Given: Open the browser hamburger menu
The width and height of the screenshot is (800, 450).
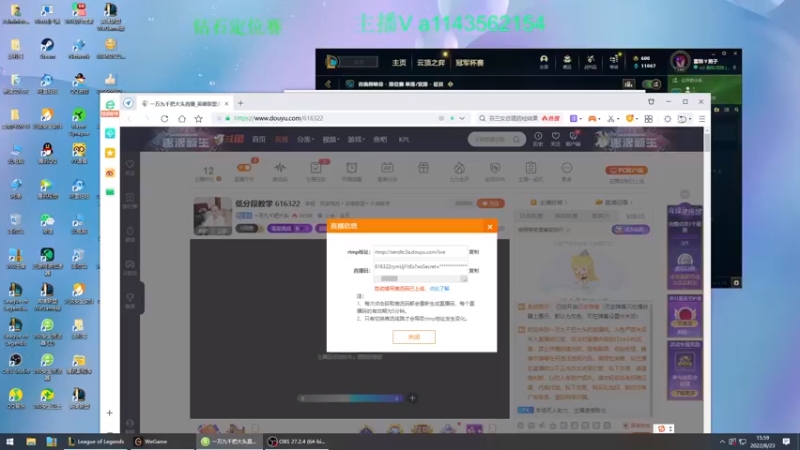Looking at the screenshot, I should 702,118.
